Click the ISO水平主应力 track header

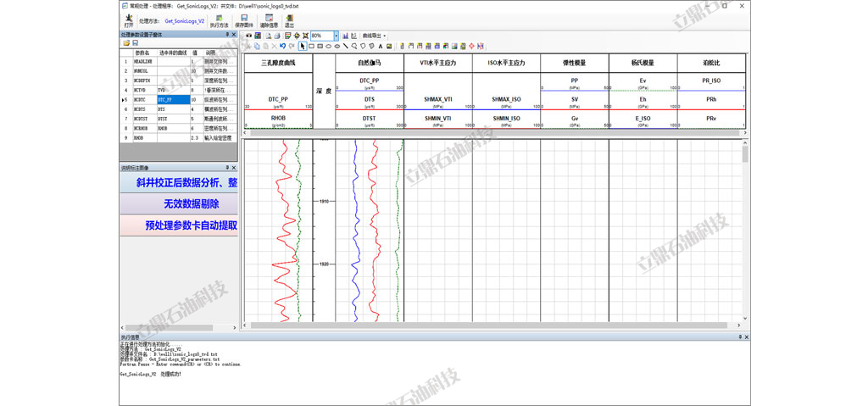point(507,63)
